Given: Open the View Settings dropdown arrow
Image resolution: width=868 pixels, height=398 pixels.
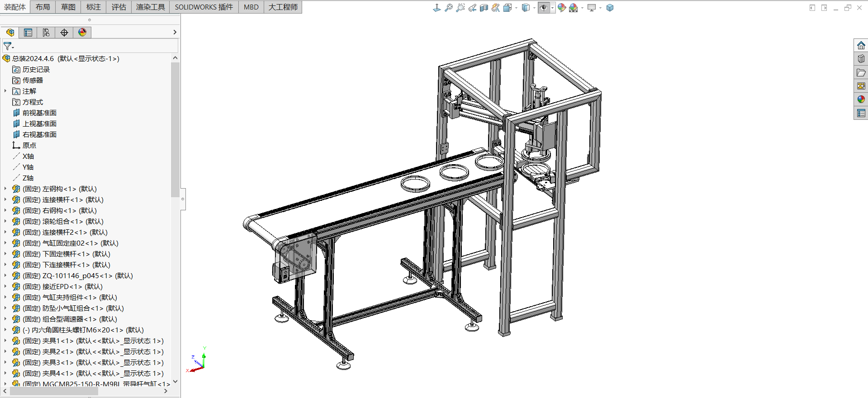Looking at the screenshot, I should tap(600, 8).
